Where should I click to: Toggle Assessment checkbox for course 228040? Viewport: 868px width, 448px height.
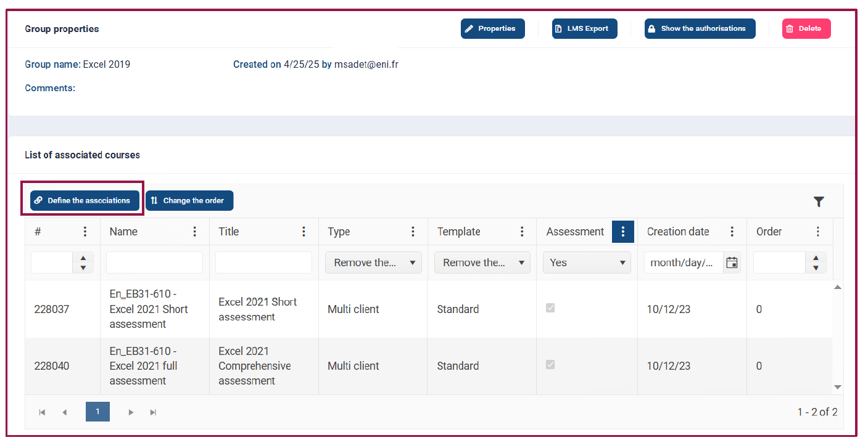point(550,365)
